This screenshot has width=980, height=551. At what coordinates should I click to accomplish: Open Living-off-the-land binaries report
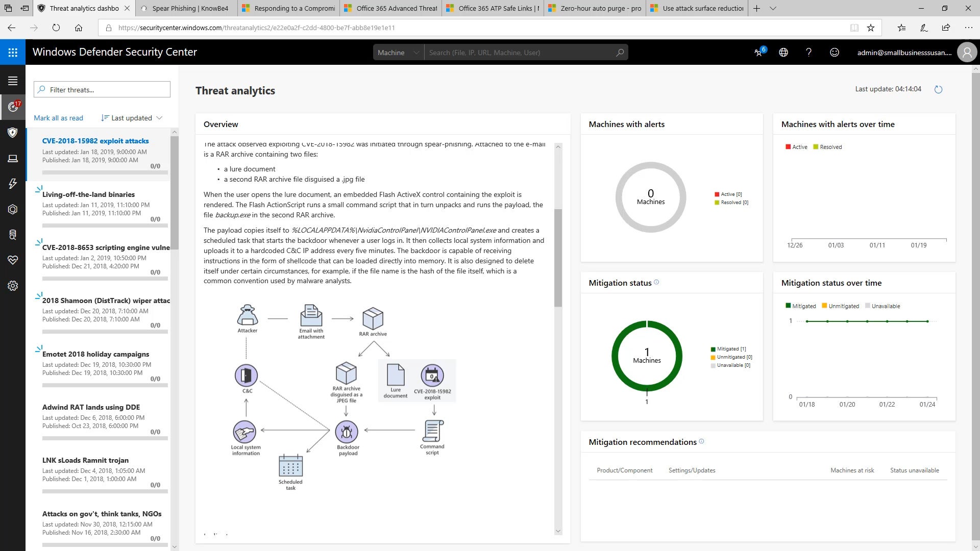98,208
